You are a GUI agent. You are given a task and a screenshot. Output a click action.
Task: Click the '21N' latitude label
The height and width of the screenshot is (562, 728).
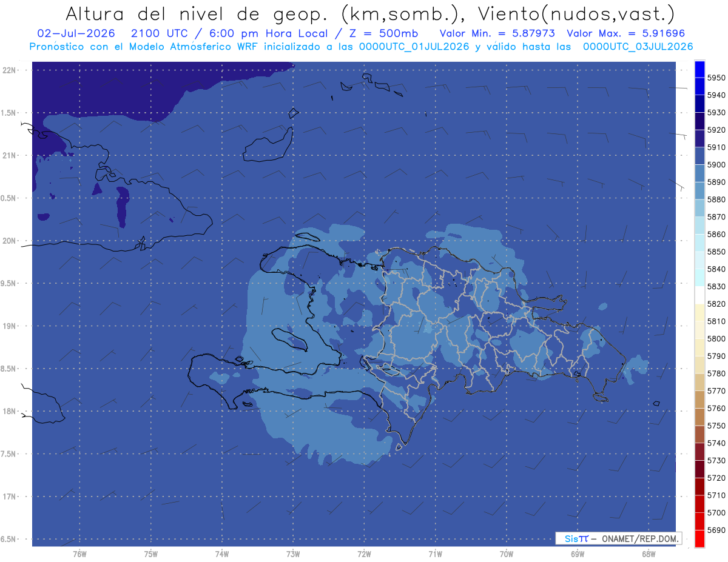click(x=10, y=155)
